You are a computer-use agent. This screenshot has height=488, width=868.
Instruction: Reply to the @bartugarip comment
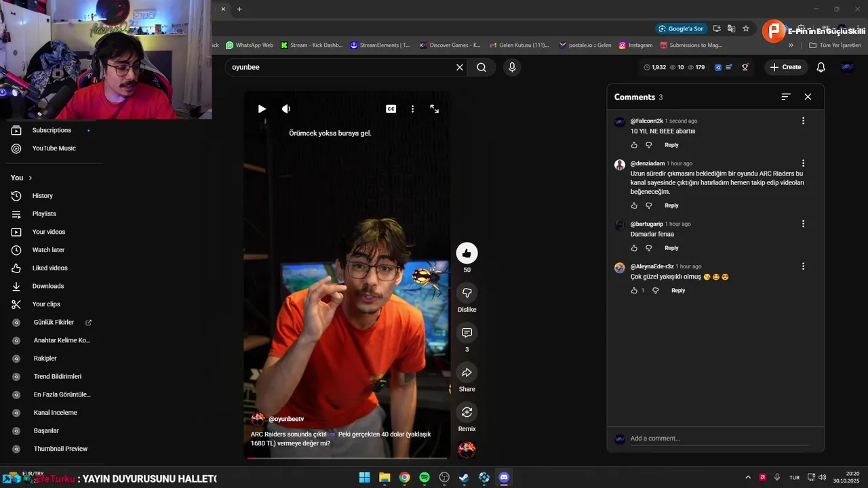click(671, 248)
